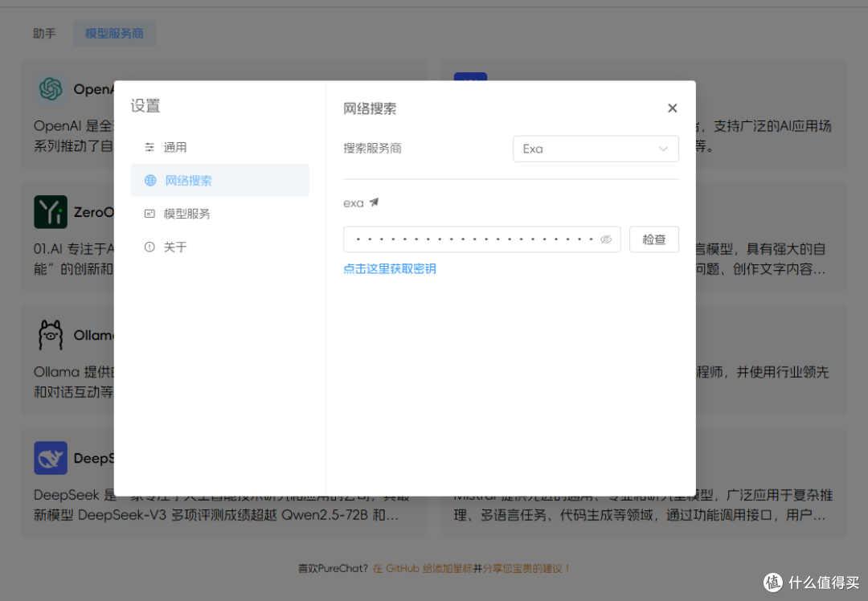The width and height of the screenshot is (868, 601).
Task: Click the dropdown chevron in the Exa selector
Action: click(663, 149)
